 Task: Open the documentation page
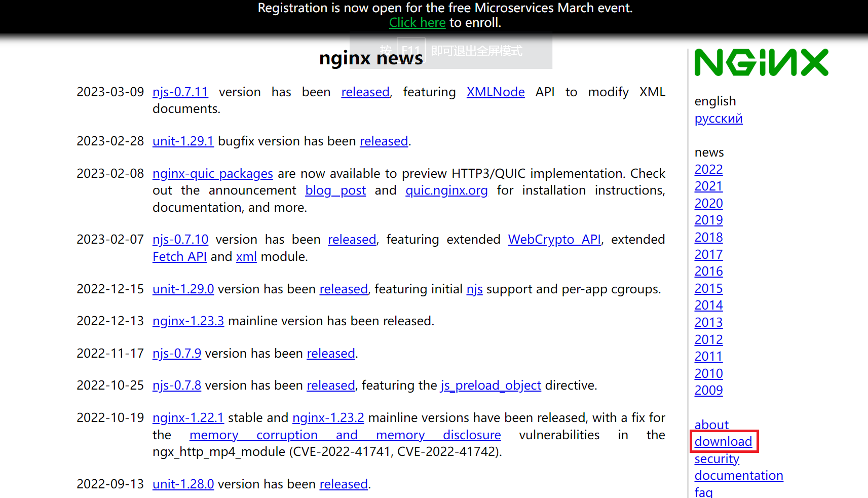click(x=739, y=476)
